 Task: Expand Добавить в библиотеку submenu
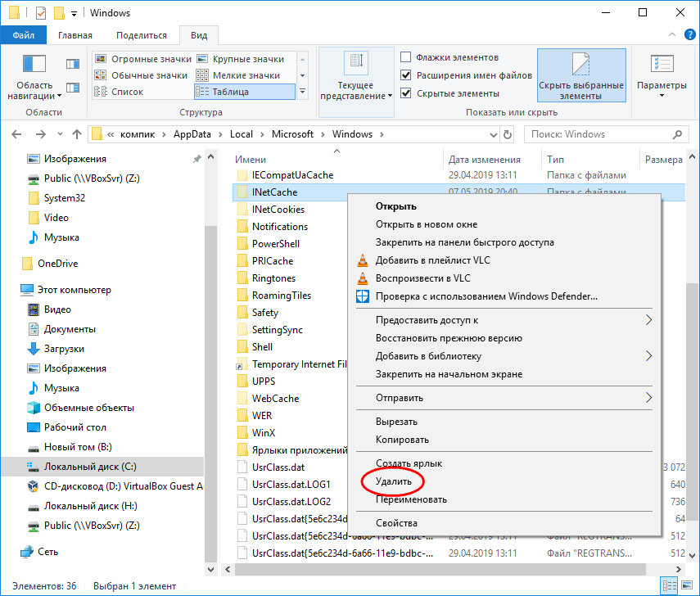[504, 356]
